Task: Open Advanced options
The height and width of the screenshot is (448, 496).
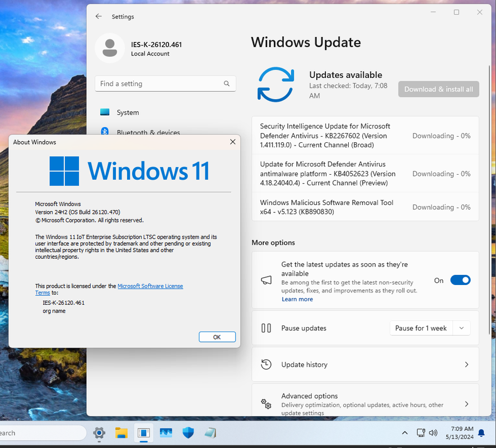Action: point(365,400)
